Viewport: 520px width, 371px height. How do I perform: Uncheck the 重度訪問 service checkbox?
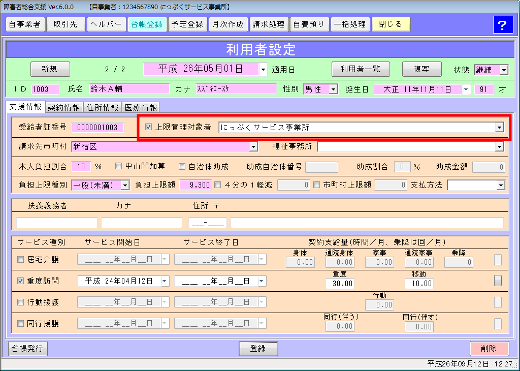click(21, 281)
